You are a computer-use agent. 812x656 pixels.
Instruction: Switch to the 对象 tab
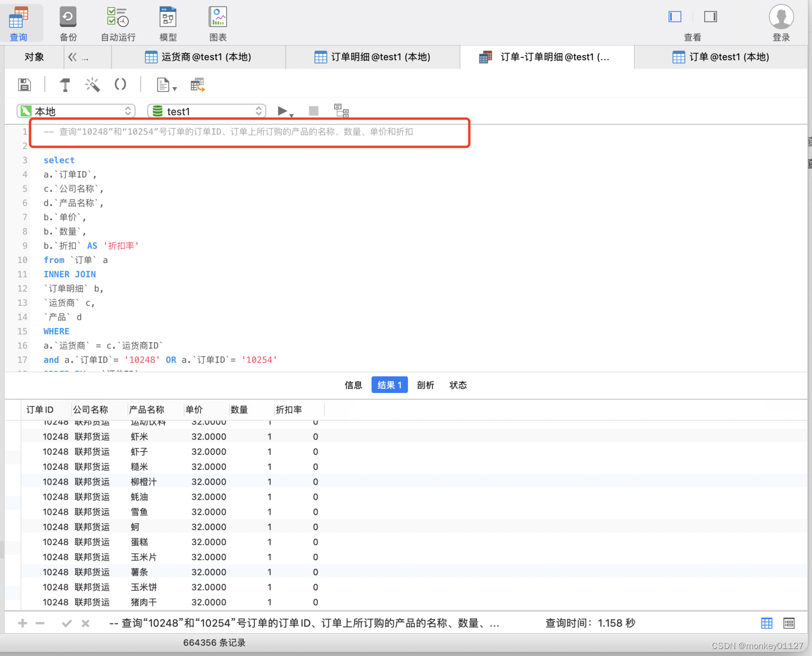(34, 57)
